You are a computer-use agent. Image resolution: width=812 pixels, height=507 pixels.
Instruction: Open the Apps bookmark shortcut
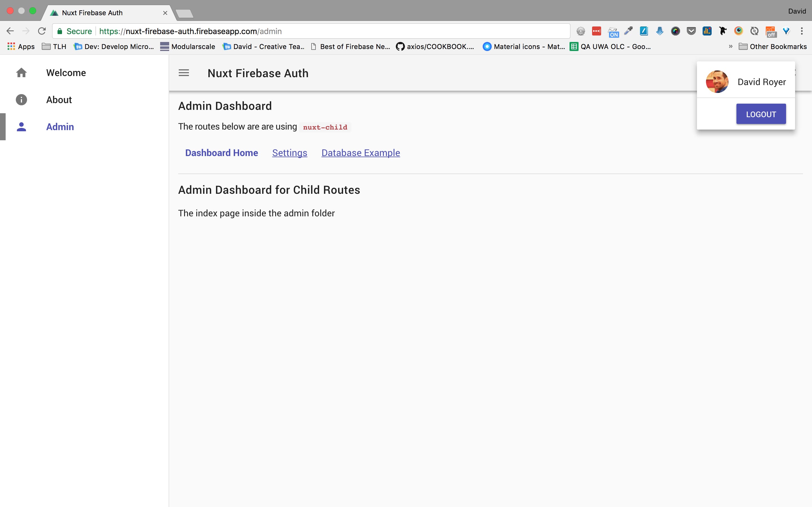pyautogui.click(x=21, y=46)
